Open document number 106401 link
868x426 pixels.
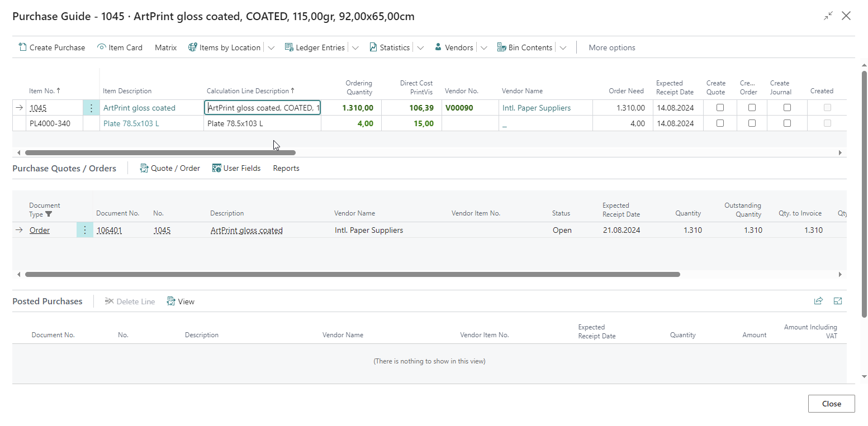(x=109, y=230)
